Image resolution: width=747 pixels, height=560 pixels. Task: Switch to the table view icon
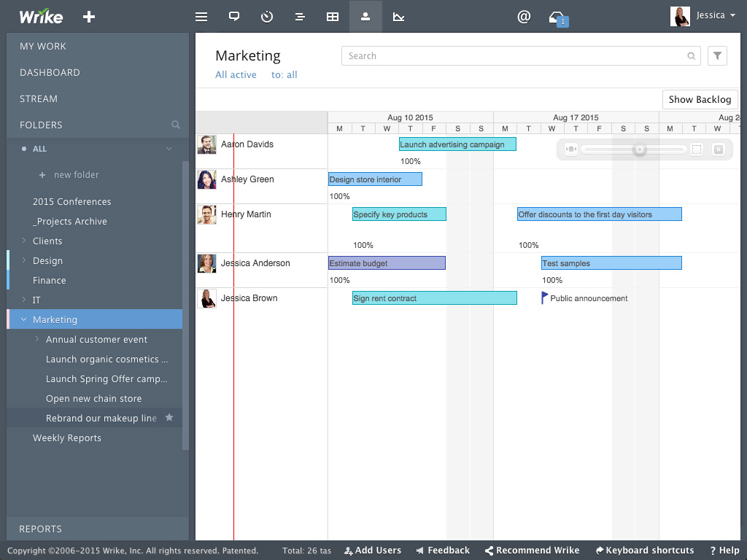click(333, 17)
